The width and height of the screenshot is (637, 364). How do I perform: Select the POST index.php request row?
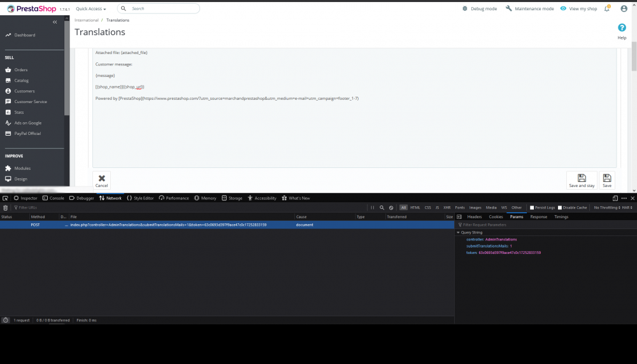pos(227,225)
